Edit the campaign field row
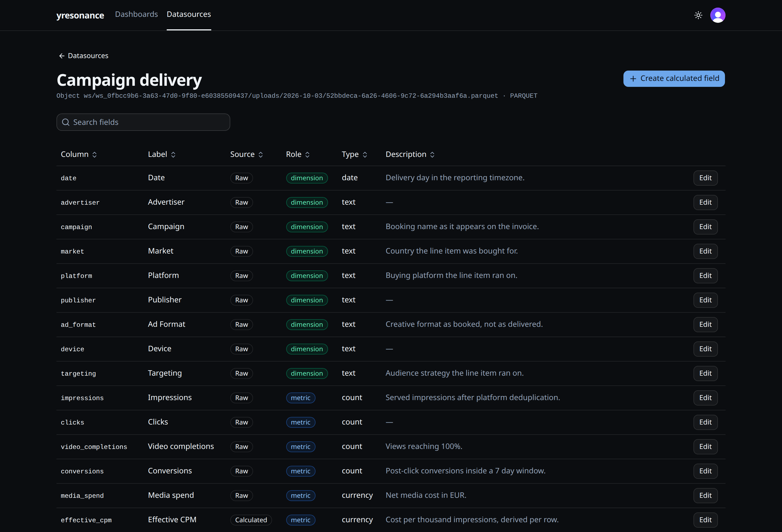Viewport: 782px width, 532px height. click(x=705, y=227)
